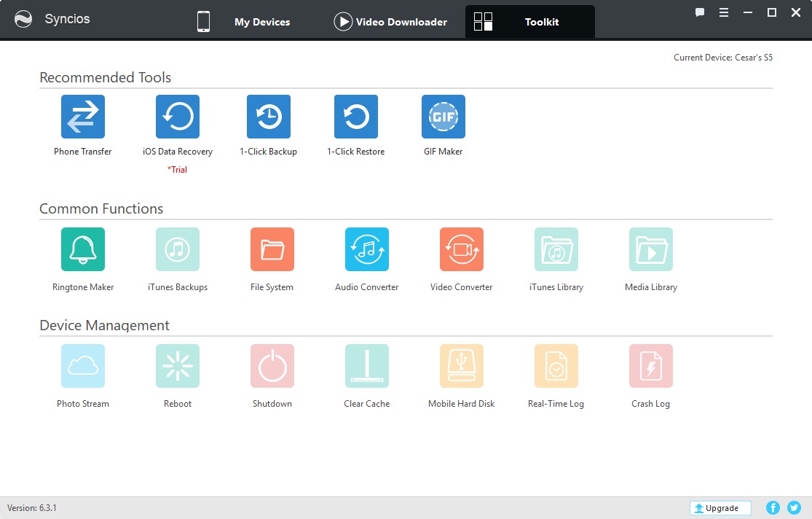812x519 pixels.
Task: Open iTunes Backups
Action: tap(178, 249)
